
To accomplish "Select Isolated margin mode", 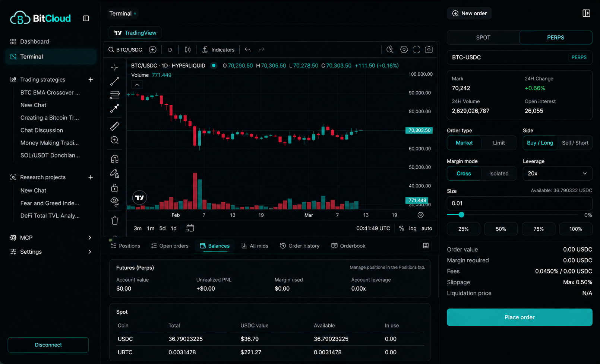I will pos(499,173).
